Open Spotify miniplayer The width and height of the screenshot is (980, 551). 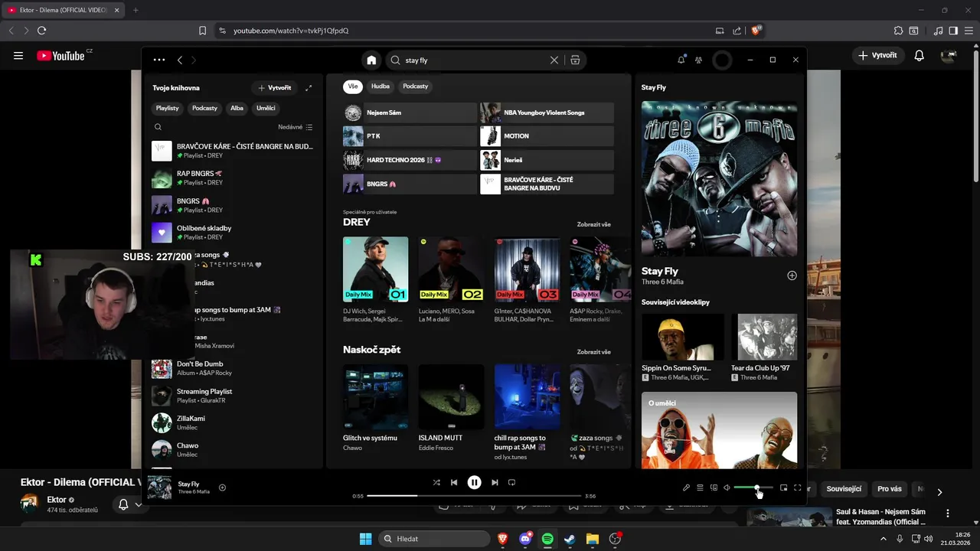pyautogui.click(x=783, y=487)
